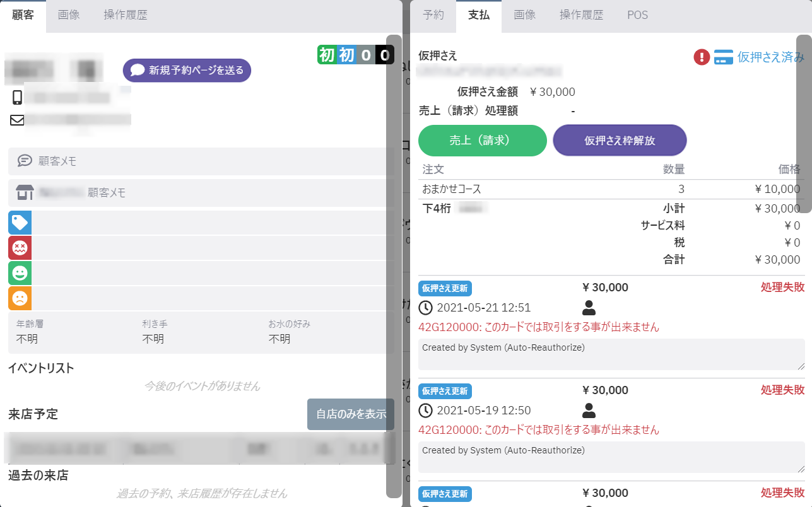Click the first Auto-Reauthorize note text box
Image resolution: width=812 pixels, height=507 pixels.
(611, 354)
